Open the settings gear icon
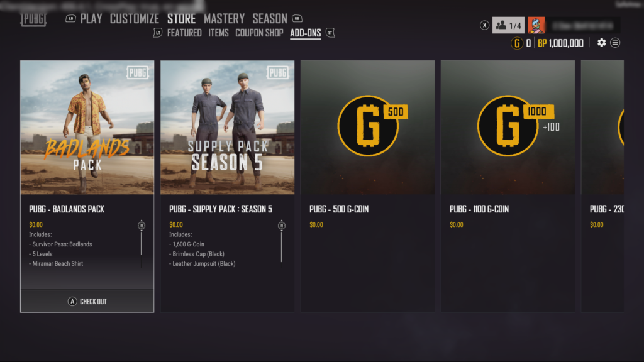The height and width of the screenshot is (362, 644). [601, 43]
